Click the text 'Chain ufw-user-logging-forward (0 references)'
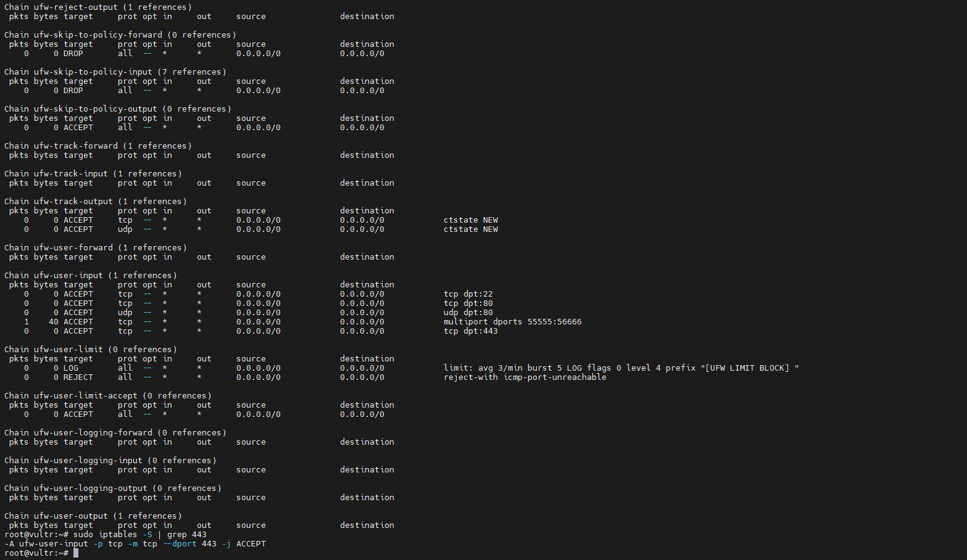 click(115, 433)
